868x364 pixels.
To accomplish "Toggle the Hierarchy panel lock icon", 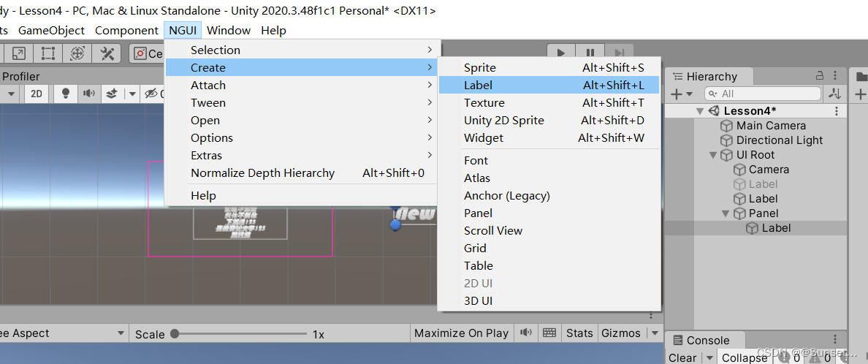I will point(820,76).
